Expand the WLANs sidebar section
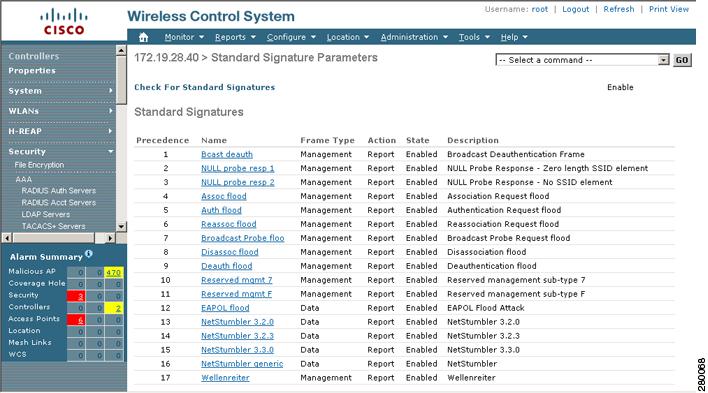Viewport: 708px width, 393px height. pyautogui.click(x=60, y=111)
